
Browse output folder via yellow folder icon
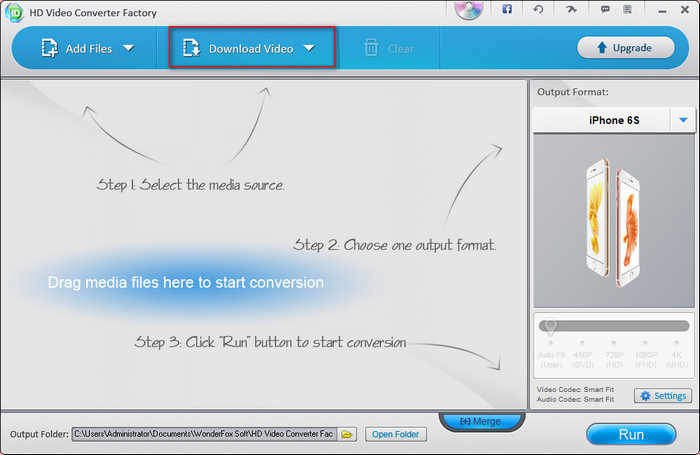click(x=346, y=434)
